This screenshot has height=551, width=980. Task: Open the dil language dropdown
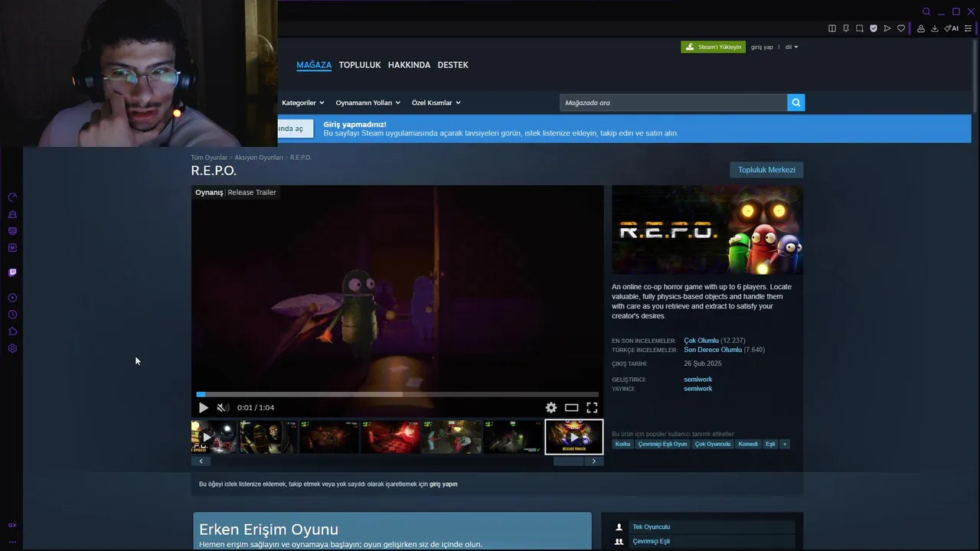(x=792, y=47)
